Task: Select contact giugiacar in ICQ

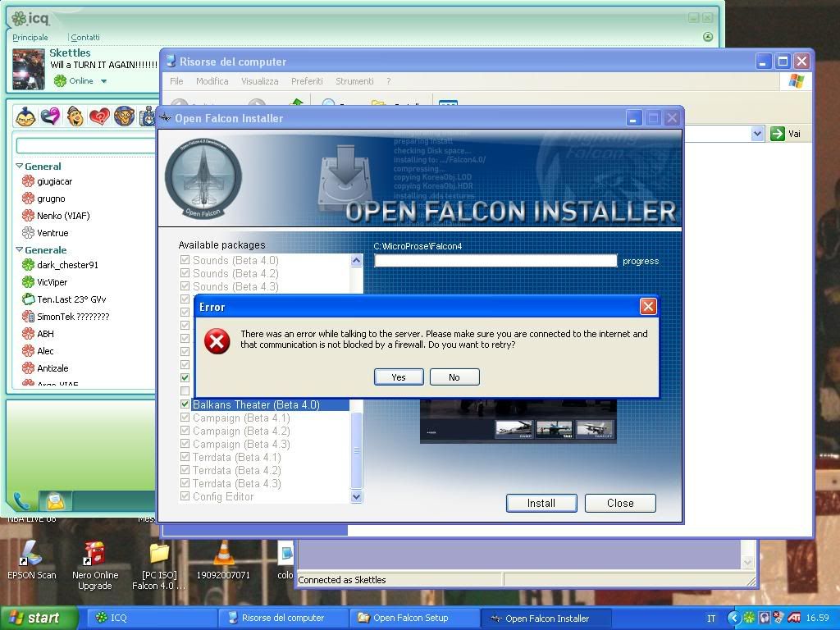Action: (x=54, y=181)
